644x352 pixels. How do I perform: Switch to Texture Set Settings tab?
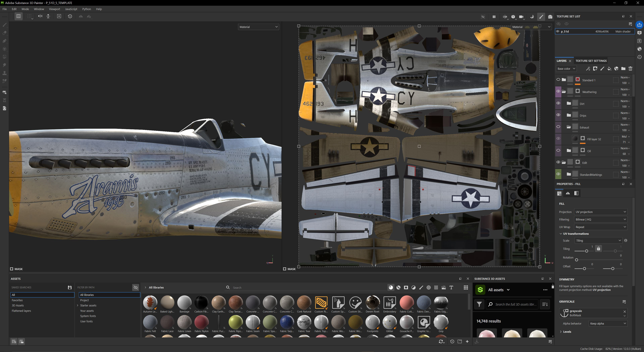point(591,61)
